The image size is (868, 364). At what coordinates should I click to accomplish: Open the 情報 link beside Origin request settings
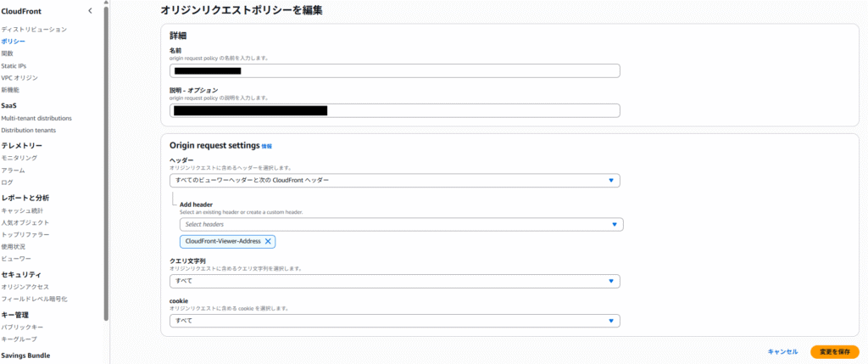coord(267,147)
